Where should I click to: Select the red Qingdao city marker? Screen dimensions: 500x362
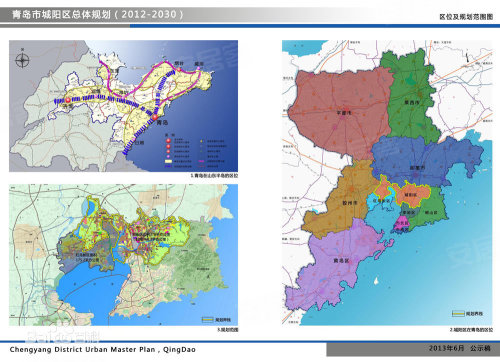pyautogui.click(x=155, y=117)
